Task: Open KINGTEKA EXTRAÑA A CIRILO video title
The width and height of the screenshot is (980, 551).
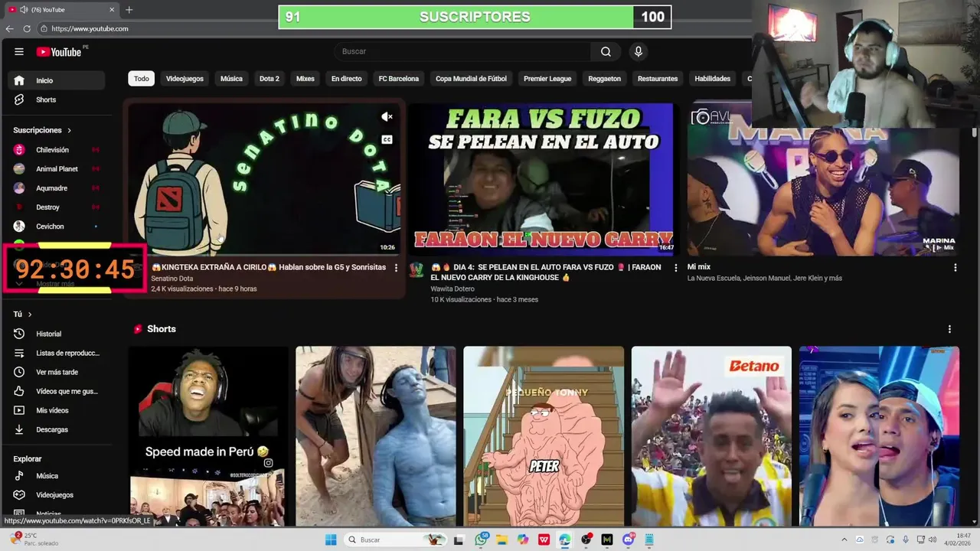Action: pyautogui.click(x=269, y=267)
